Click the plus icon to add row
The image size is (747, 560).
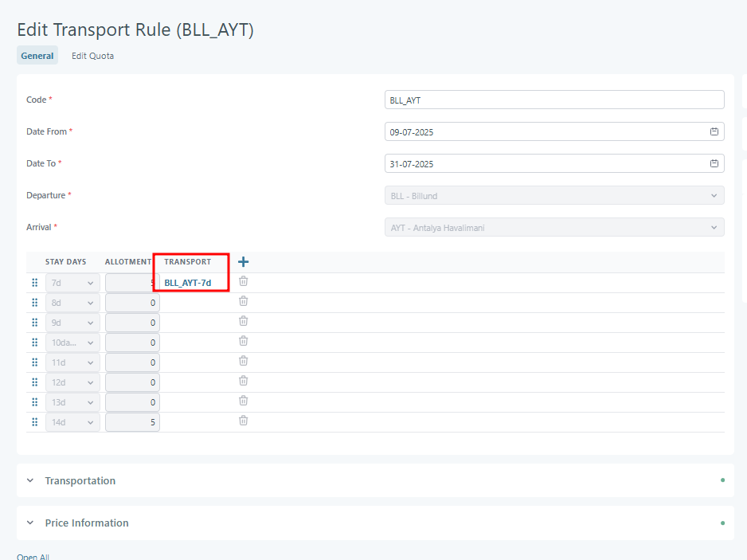244,262
